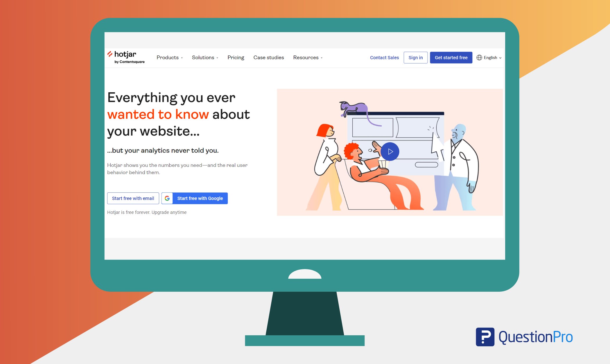Click 'Start free with email' button
The image size is (610, 364).
tap(133, 198)
